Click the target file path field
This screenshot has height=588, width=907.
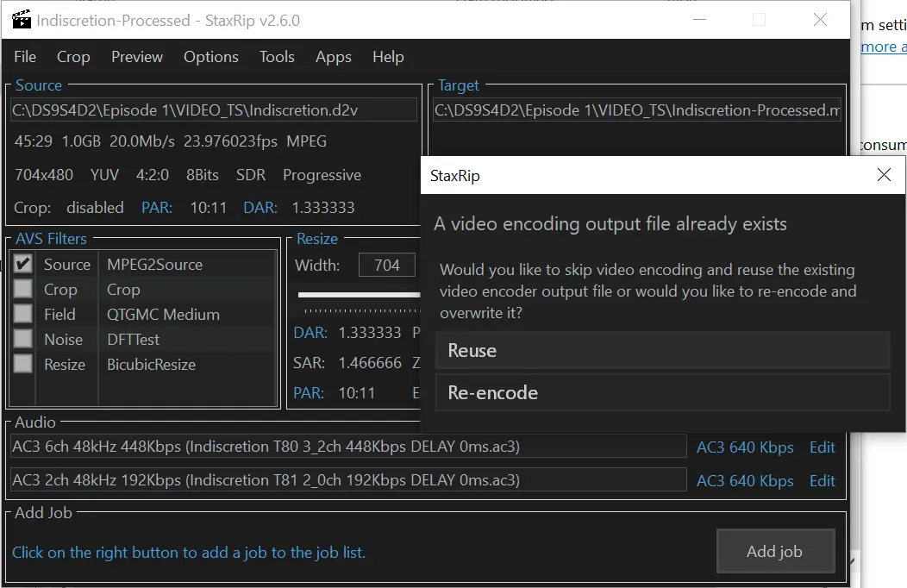[x=637, y=109]
